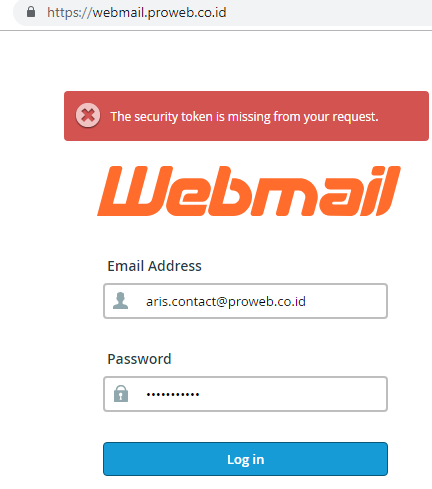This screenshot has height=489, width=432.
Task: Place cursor in aris.contact@proweb.co.id text
Action: 226,301
